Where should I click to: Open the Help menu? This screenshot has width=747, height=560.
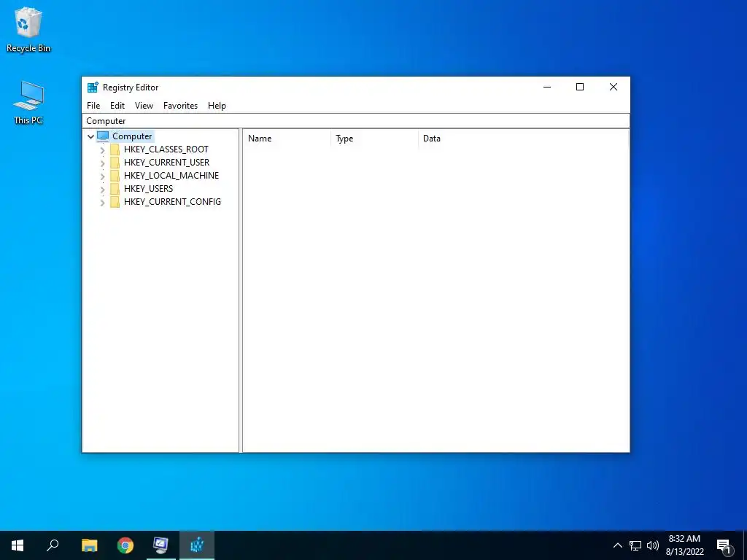pyautogui.click(x=217, y=106)
